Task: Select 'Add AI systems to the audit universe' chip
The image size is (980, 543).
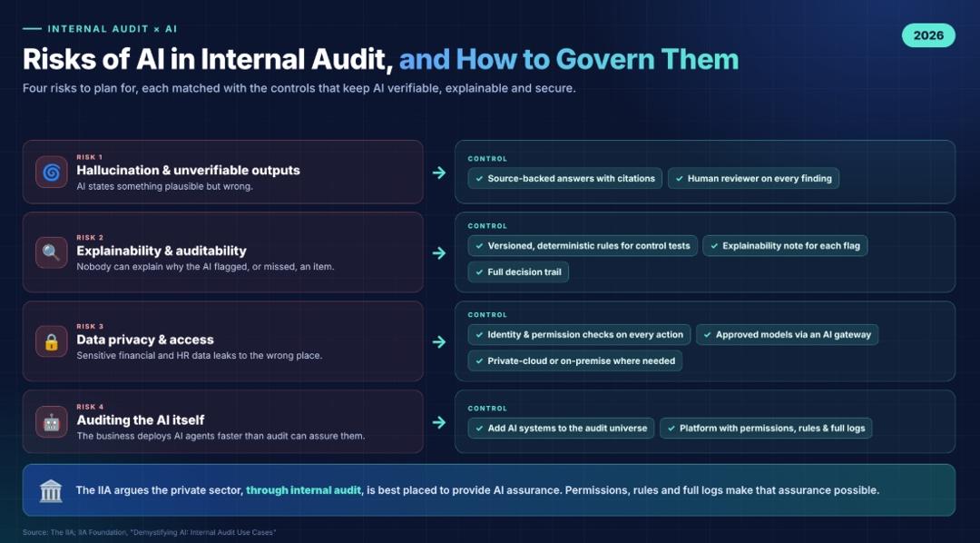Action: pos(561,428)
